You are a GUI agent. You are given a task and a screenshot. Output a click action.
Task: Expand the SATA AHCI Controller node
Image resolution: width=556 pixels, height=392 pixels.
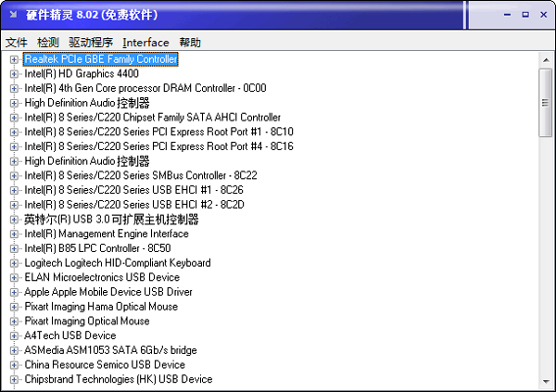point(14,118)
